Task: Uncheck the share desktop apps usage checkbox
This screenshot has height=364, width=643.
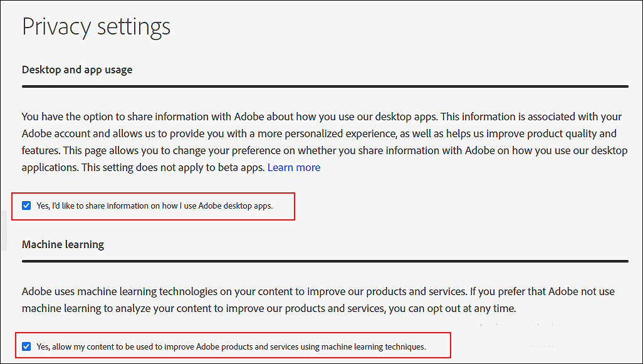Action: (x=26, y=205)
